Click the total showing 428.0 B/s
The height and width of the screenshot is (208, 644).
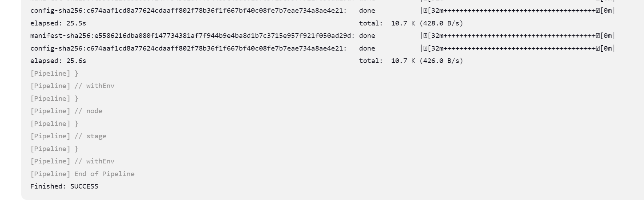pos(411,23)
